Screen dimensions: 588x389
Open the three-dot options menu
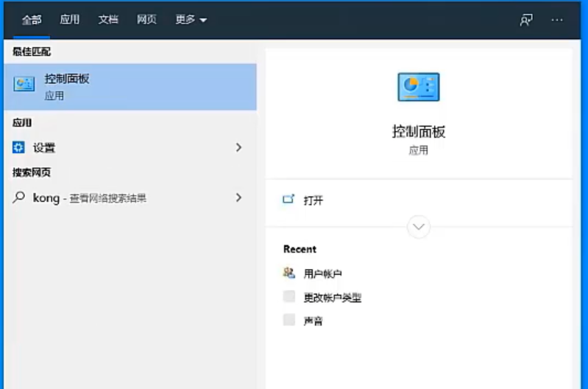[557, 20]
